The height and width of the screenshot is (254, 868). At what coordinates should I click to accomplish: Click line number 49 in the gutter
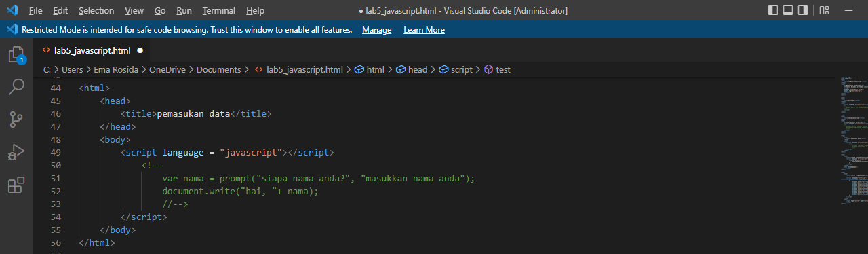[56, 152]
